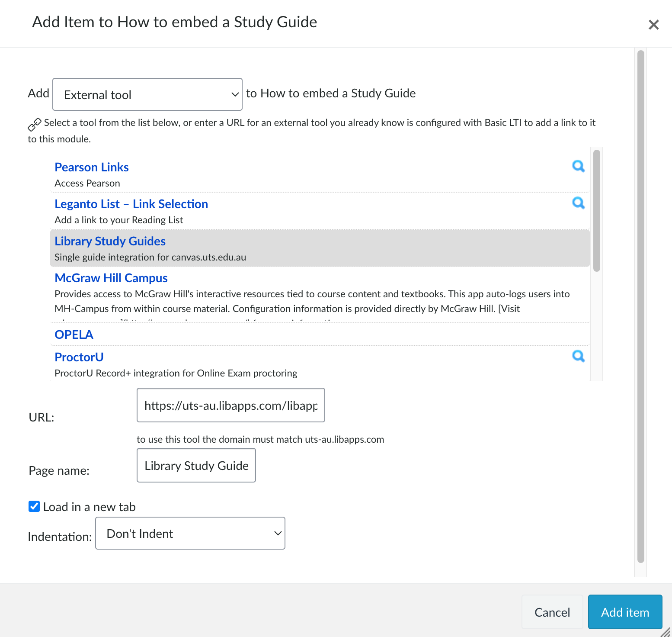Pick McGraw Hill Campus from the list
The width and height of the screenshot is (672, 637).
point(111,278)
